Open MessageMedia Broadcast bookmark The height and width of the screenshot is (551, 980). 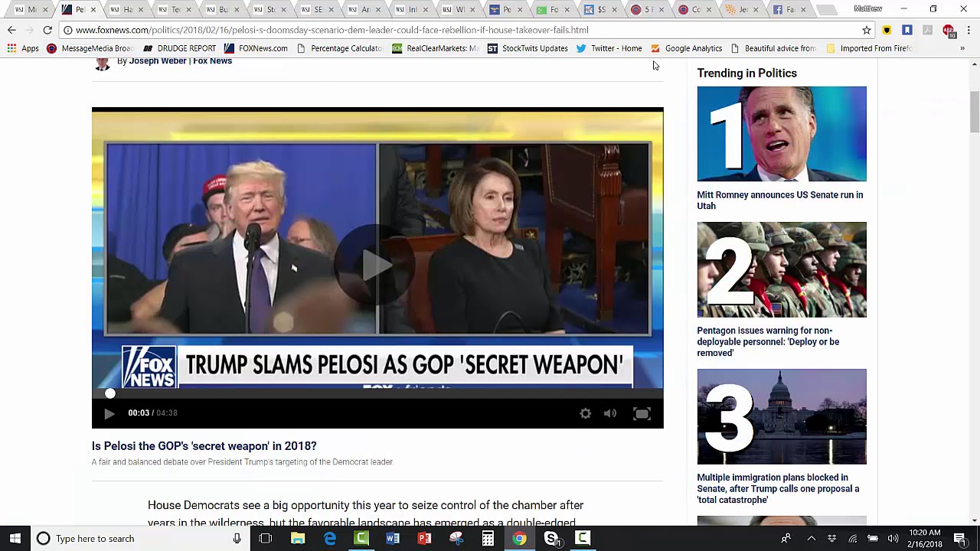[x=90, y=48]
